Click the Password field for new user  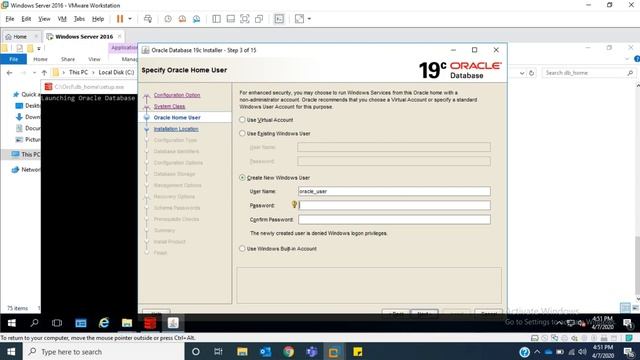[x=394, y=205]
